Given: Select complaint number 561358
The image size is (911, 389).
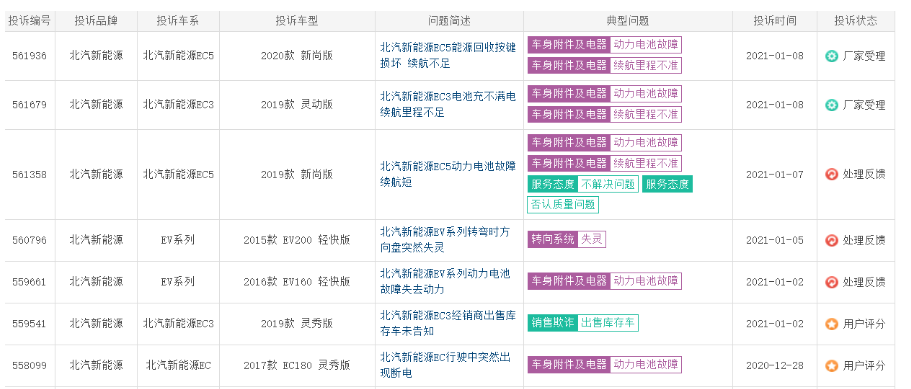Looking at the screenshot, I should tap(30, 174).
